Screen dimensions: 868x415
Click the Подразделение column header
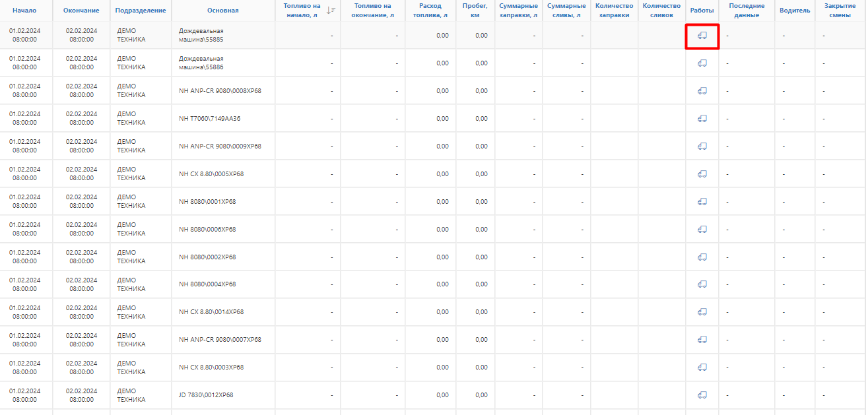click(x=140, y=11)
